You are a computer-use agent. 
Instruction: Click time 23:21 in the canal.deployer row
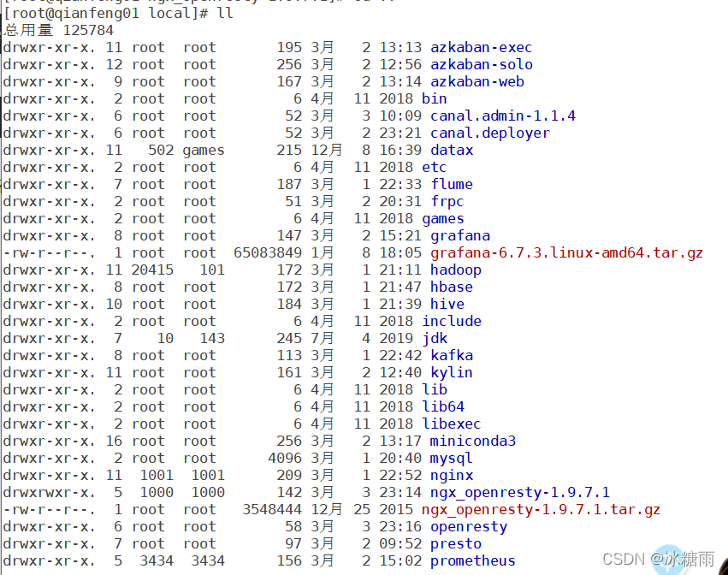coord(400,133)
